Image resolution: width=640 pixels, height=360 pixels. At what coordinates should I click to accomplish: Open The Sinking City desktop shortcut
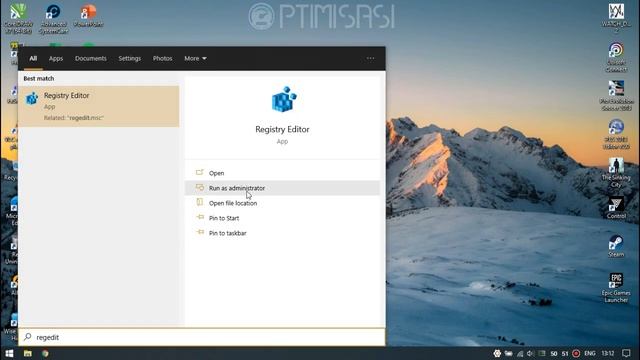point(616,173)
